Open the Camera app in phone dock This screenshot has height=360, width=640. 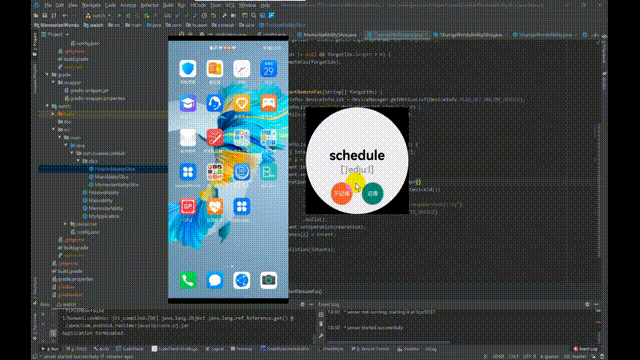269,280
